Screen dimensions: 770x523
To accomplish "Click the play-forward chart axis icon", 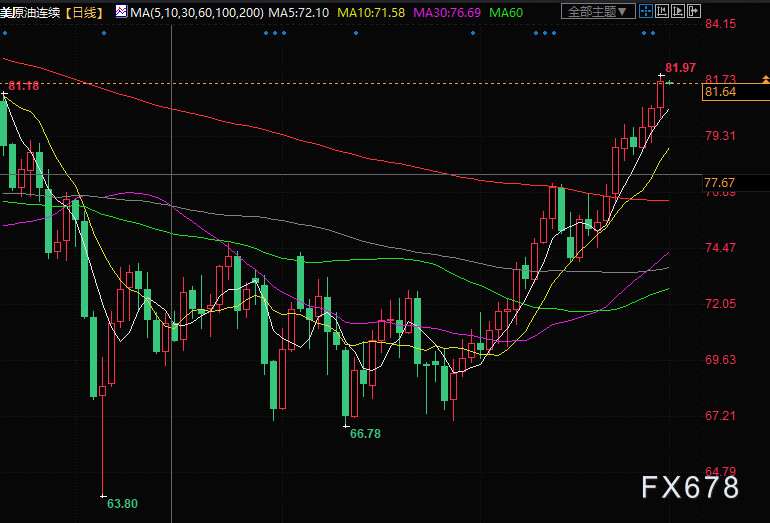I will pyautogui.click(x=678, y=11).
